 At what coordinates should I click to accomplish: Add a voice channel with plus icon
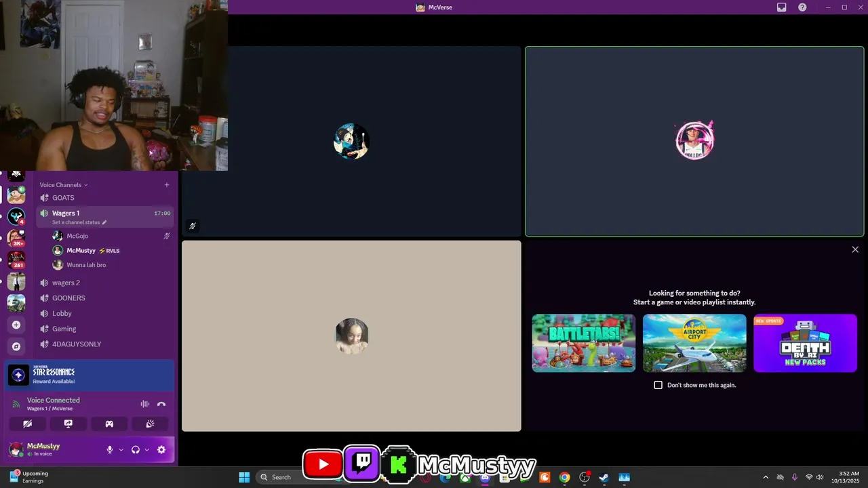(x=167, y=184)
